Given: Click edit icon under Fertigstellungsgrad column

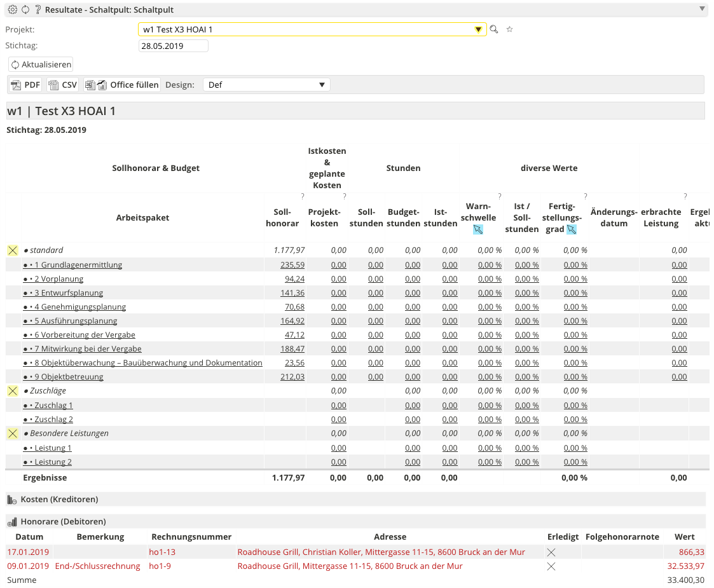Looking at the screenshot, I should click(572, 229).
